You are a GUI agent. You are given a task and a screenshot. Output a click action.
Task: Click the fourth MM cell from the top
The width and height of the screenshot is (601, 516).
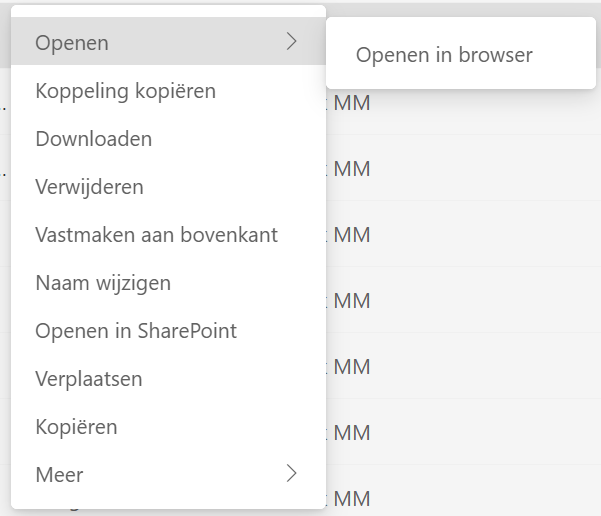pos(352,301)
